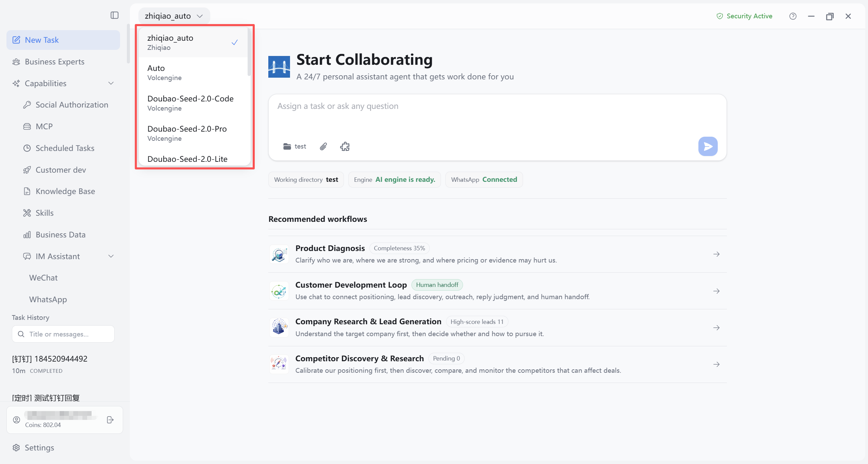Choose Doubao-Seed-2.0-Pro model
Image resolution: width=868 pixels, height=464 pixels.
193,133
